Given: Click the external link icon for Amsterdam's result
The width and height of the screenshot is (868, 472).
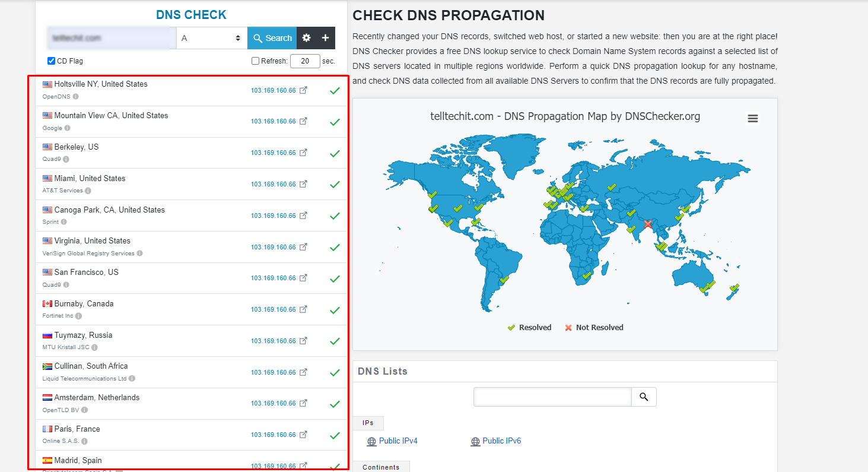Looking at the screenshot, I should (x=303, y=403).
